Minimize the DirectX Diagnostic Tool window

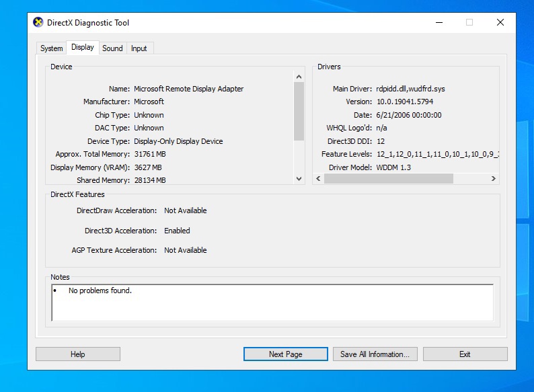(x=439, y=22)
